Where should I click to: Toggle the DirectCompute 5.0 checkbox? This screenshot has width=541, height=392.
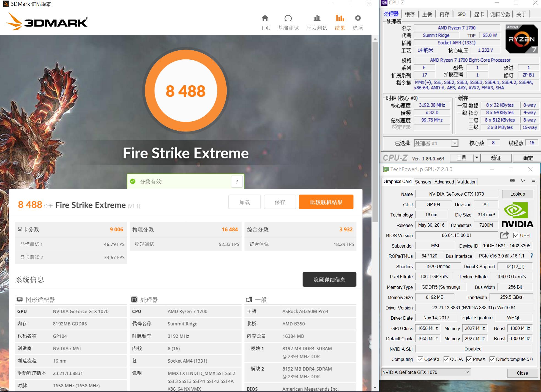[x=492, y=359]
